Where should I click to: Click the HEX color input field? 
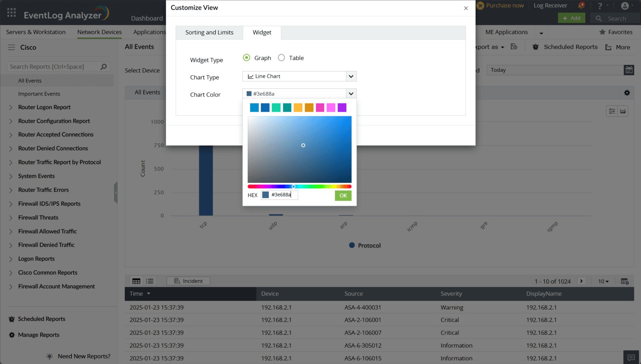(x=279, y=195)
